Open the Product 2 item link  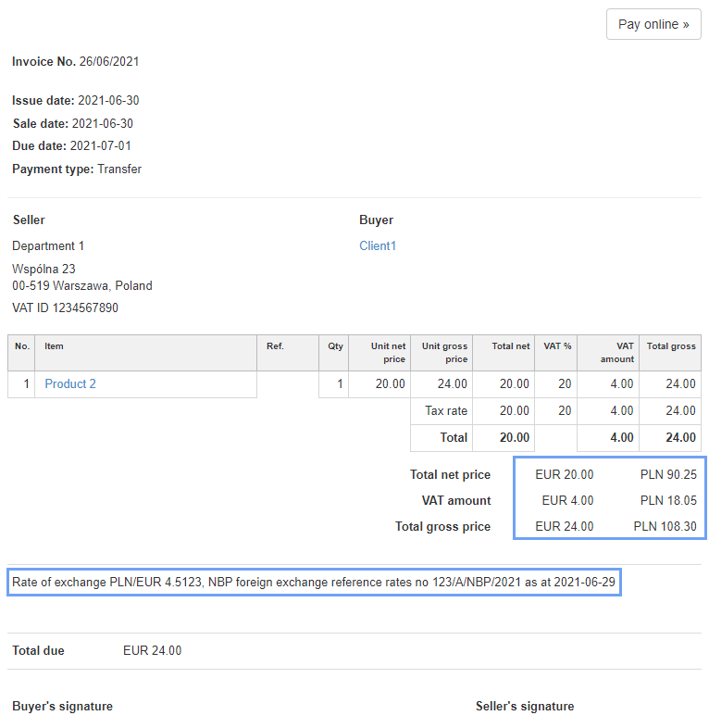pos(70,384)
